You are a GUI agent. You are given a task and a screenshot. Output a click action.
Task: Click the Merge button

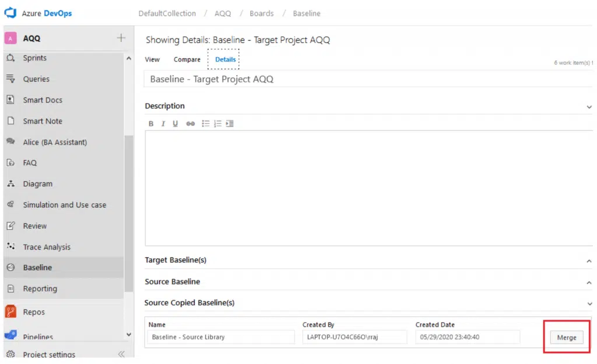coord(566,338)
